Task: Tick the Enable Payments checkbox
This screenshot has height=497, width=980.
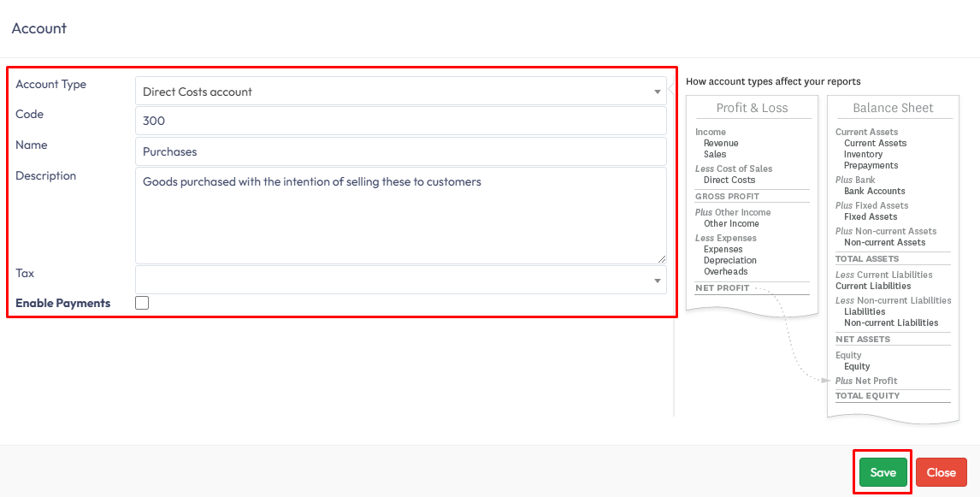Action: point(142,303)
